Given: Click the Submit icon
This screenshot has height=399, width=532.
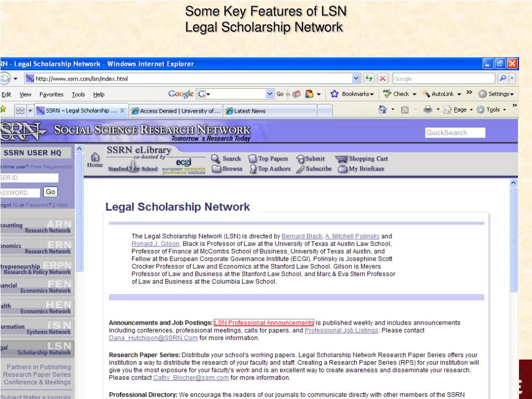Looking at the screenshot, I should click(300, 158).
